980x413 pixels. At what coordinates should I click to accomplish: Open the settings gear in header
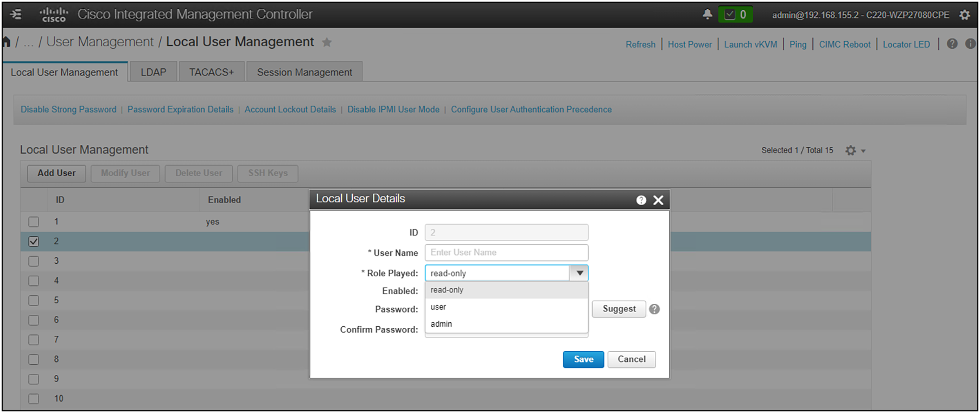[964, 15]
